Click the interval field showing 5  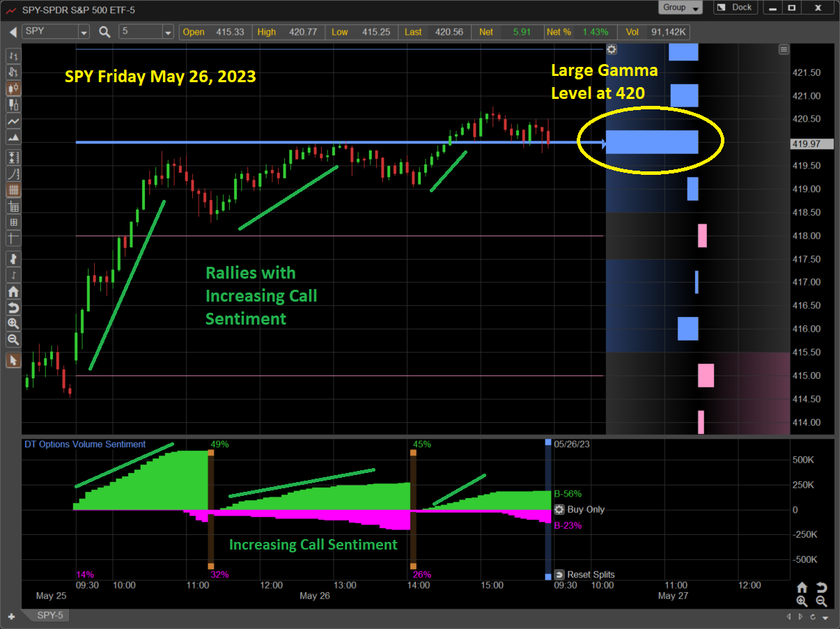[x=140, y=32]
